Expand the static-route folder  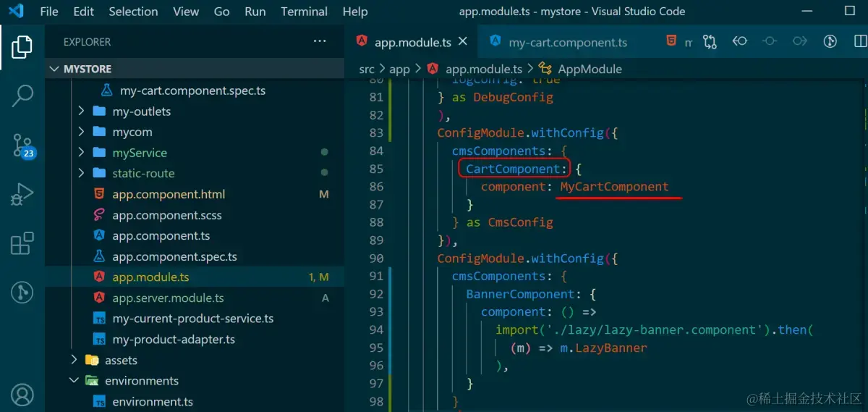click(x=194, y=173)
